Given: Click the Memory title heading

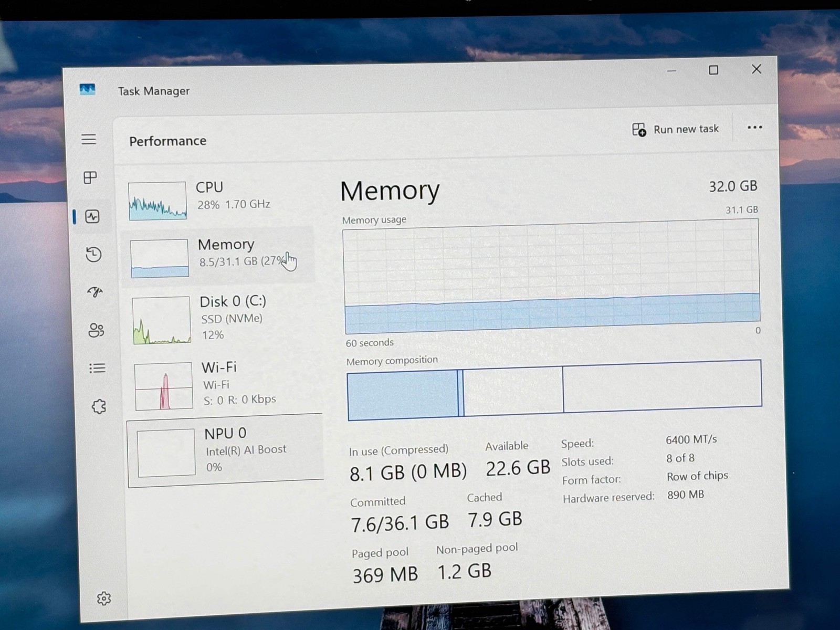Looking at the screenshot, I should tap(390, 191).
